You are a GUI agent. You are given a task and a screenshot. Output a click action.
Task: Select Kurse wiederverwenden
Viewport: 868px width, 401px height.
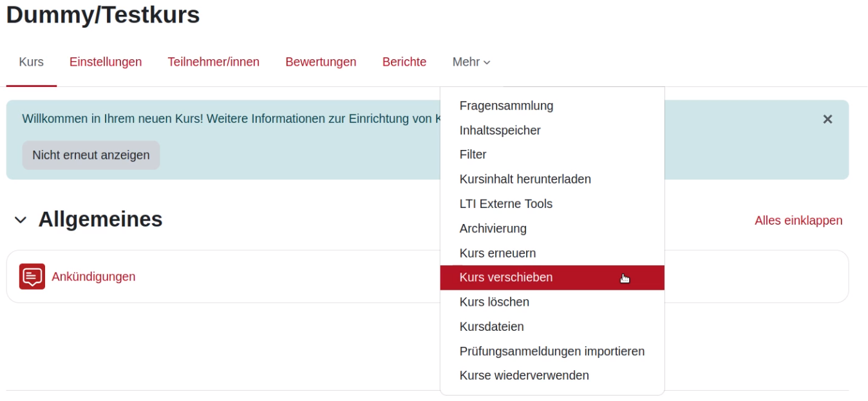(x=524, y=375)
